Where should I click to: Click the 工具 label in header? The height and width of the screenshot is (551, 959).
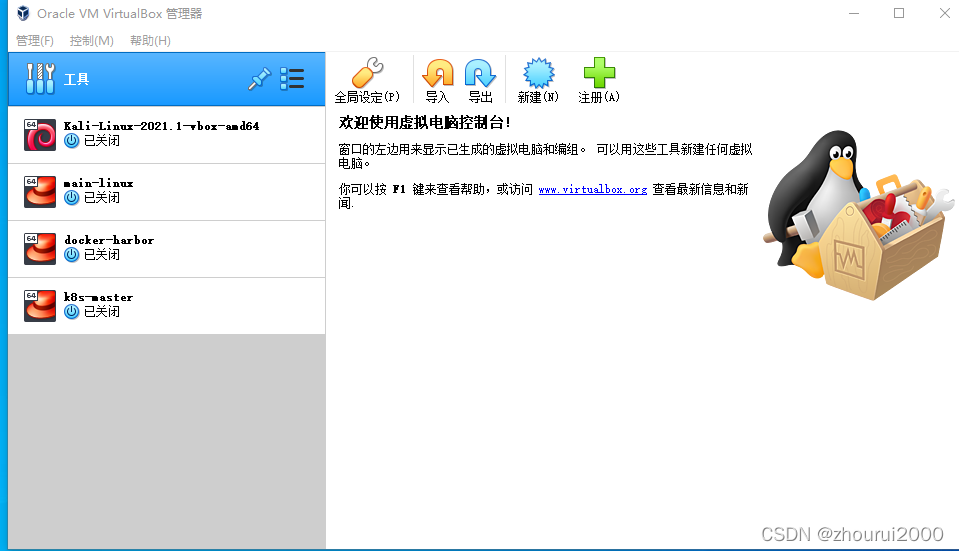pos(76,80)
